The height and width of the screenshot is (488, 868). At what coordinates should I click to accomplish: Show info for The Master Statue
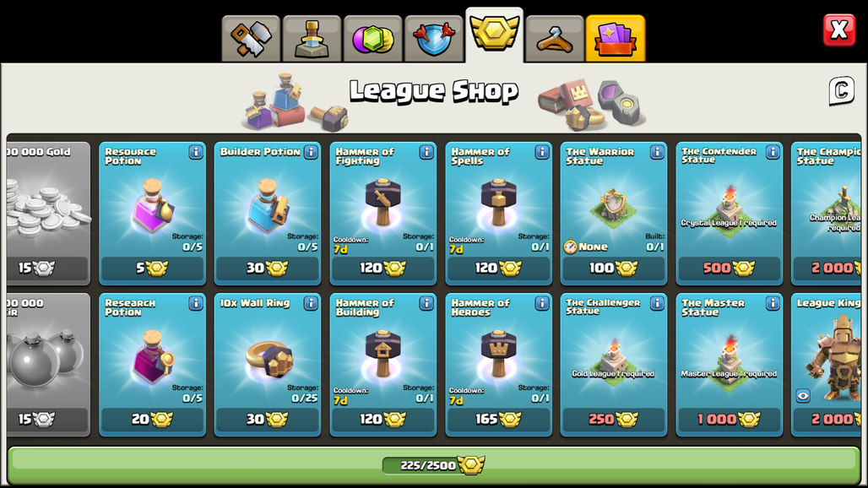coord(773,303)
